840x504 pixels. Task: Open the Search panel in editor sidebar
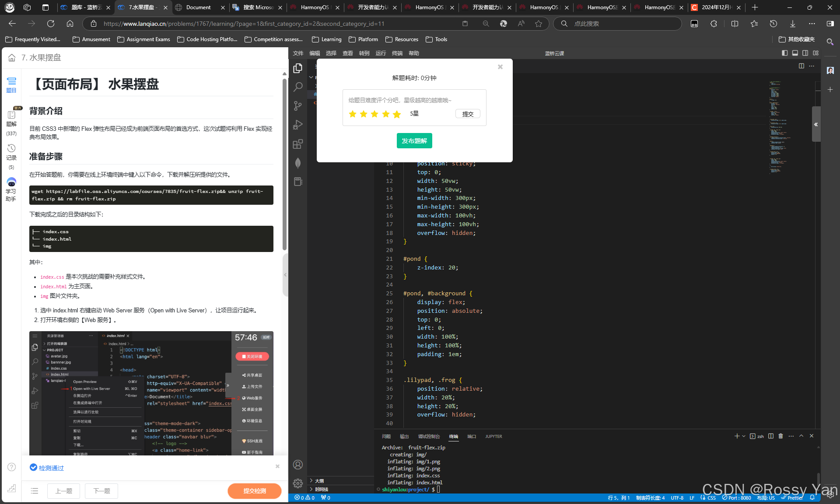298,87
